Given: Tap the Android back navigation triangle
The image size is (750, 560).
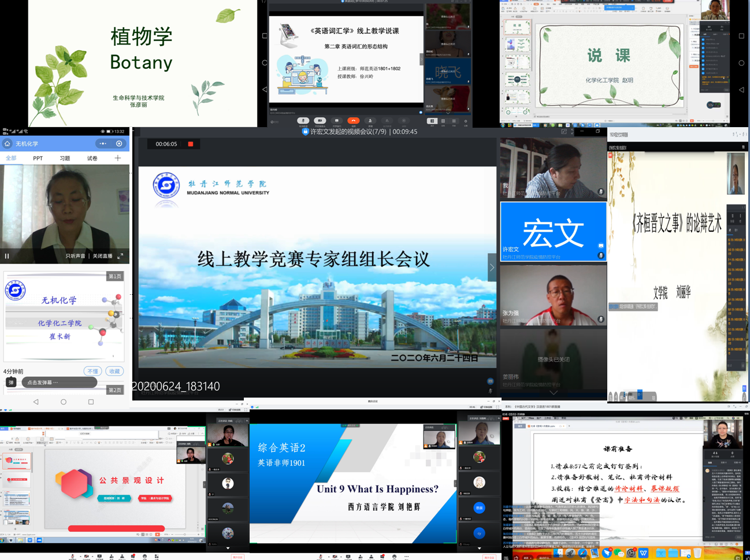Looking at the screenshot, I should pos(36,402).
